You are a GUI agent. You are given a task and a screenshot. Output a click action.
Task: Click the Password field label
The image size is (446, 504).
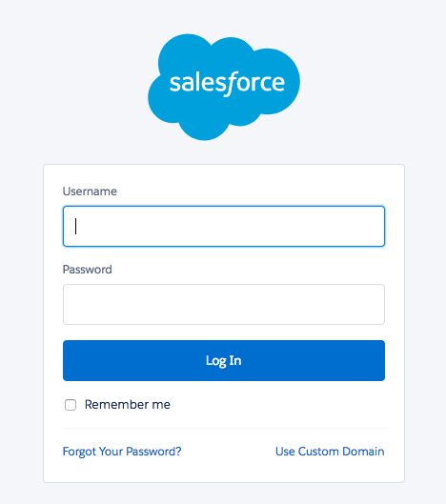[x=87, y=270]
